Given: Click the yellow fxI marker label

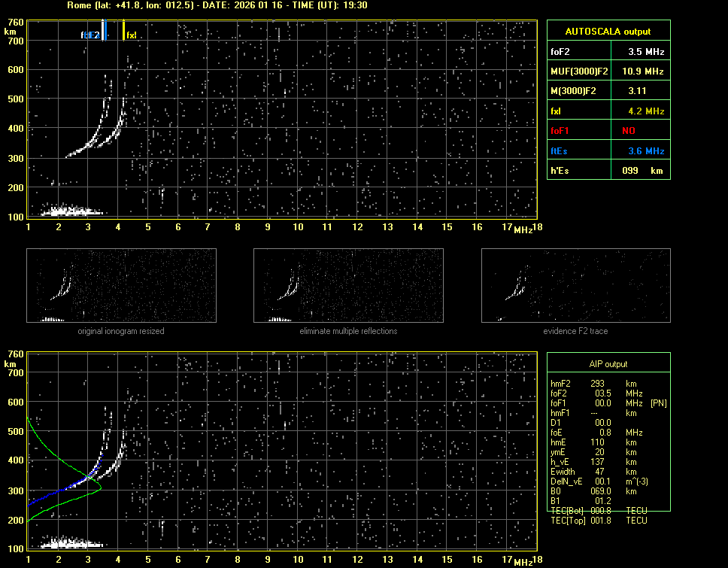Looking at the screenshot, I should 131,35.
